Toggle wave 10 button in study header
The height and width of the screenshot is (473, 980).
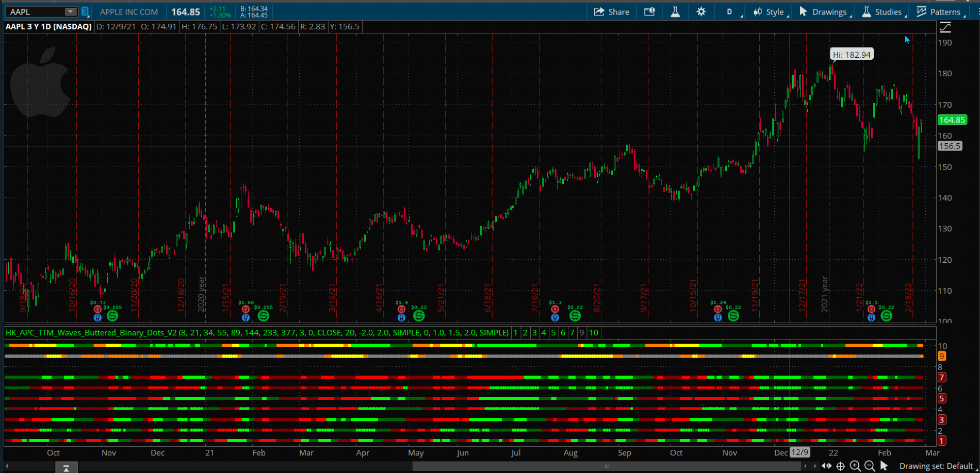click(x=594, y=333)
